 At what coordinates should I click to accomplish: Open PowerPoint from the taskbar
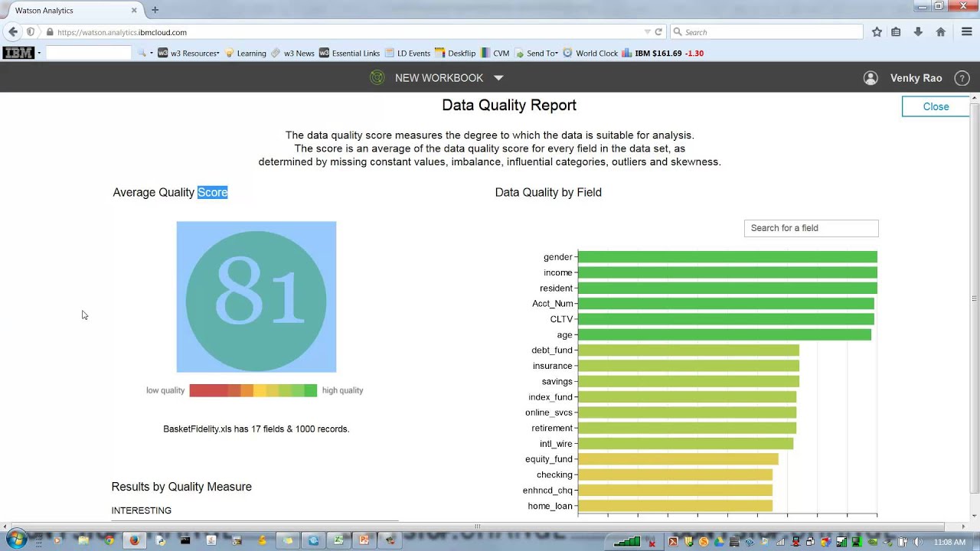(x=364, y=540)
